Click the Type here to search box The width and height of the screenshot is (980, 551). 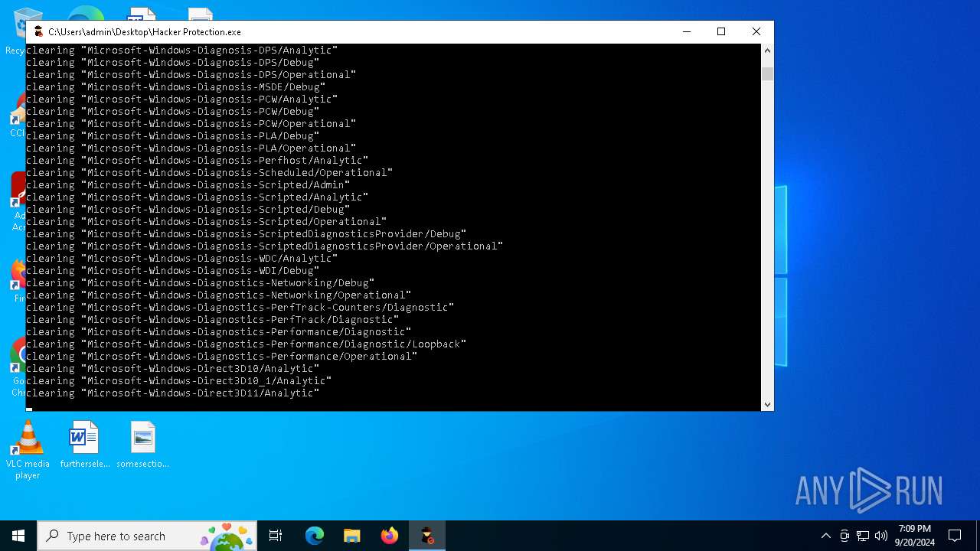click(x=147, y=536)
